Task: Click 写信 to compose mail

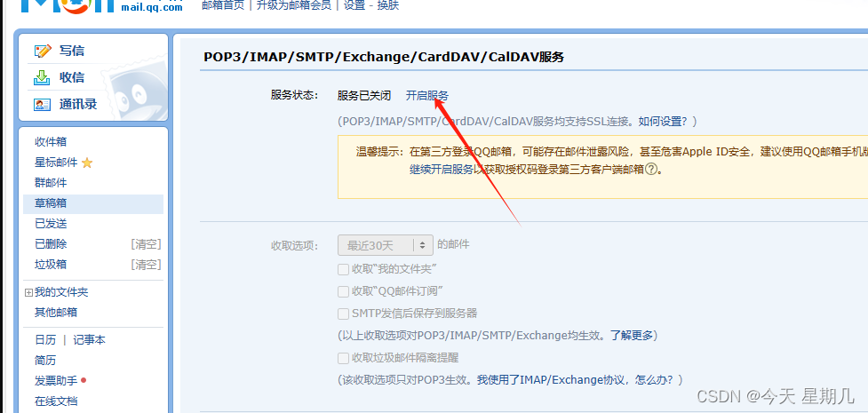Action: point(72,51)
